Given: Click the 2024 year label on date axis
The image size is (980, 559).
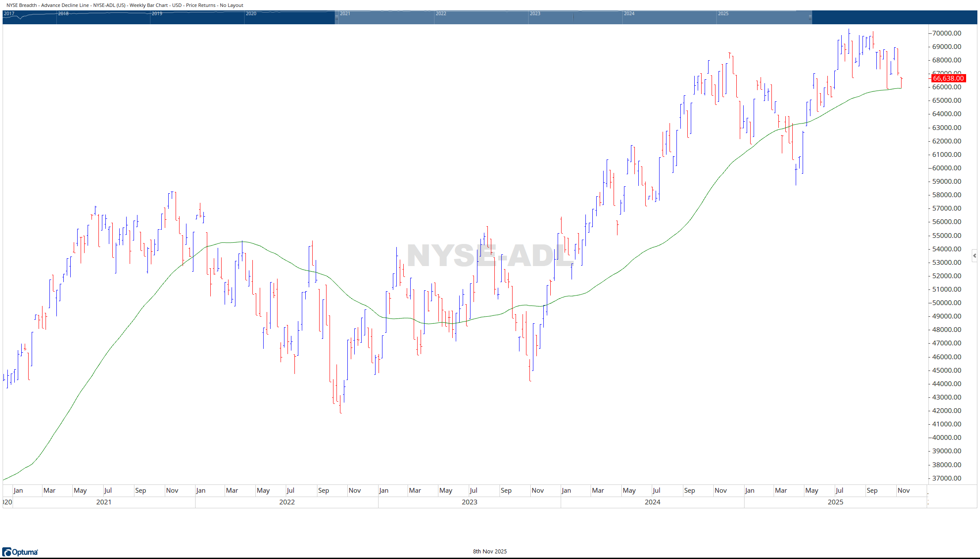Looking at the screenshot, I should [x=652, y=502].
